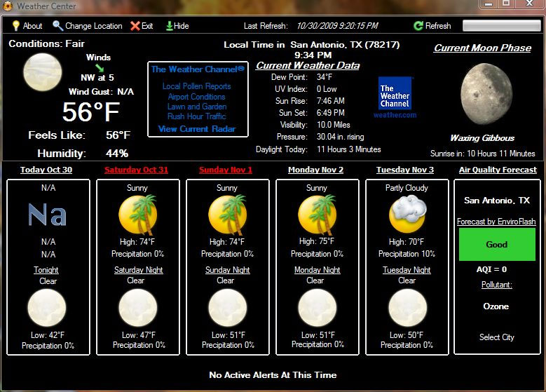Open the Airport Conditions link

[196, 97]
